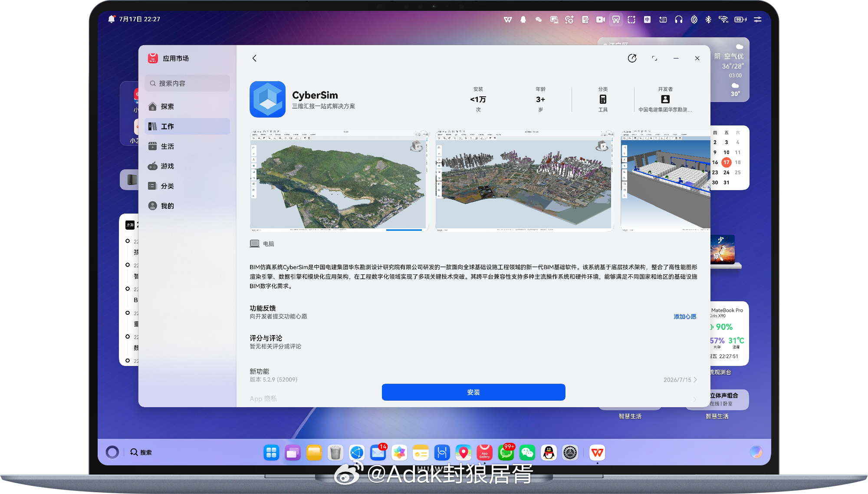Open WeChat in the dock
868x494 pixels.
point(527,453)
